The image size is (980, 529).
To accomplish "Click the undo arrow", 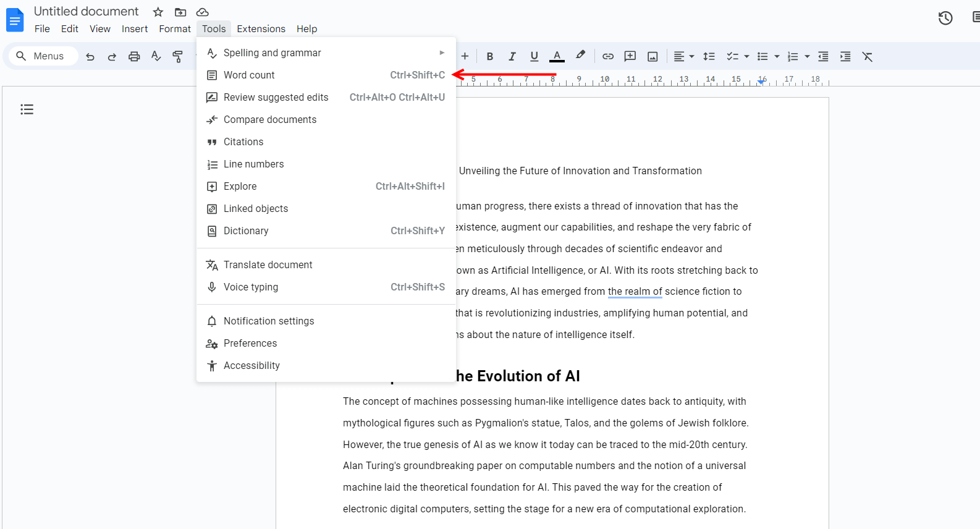I will [x=90, y=56].
